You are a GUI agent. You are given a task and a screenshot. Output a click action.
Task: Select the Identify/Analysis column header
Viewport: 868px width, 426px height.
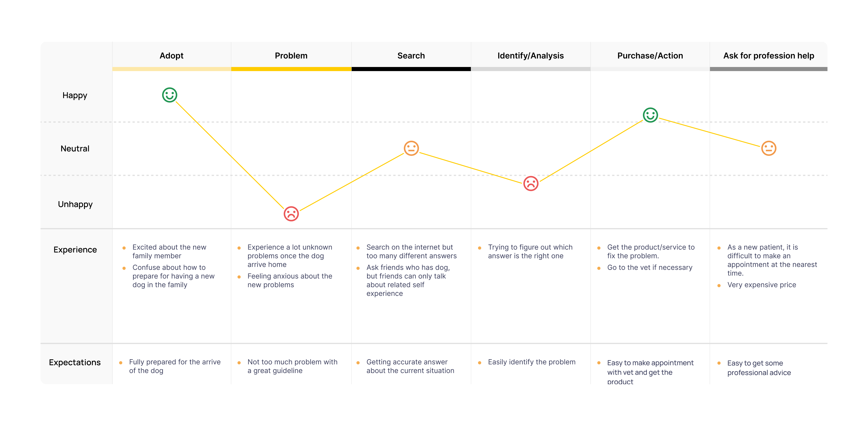[x=530, y=55]
